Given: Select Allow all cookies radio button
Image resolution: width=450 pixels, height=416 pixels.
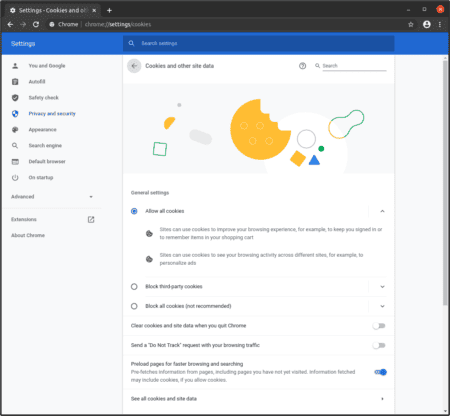Looking at the screenshot, I should pyautogui.click(x=134, y=211).
